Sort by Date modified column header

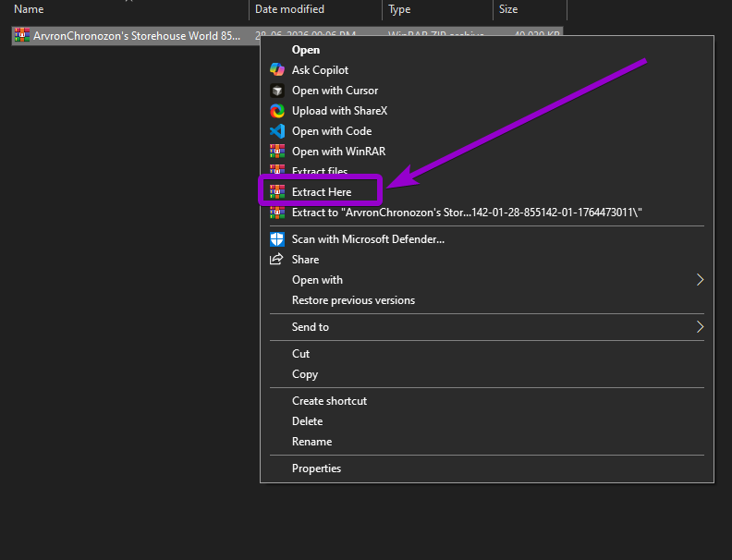coord(289,9)
